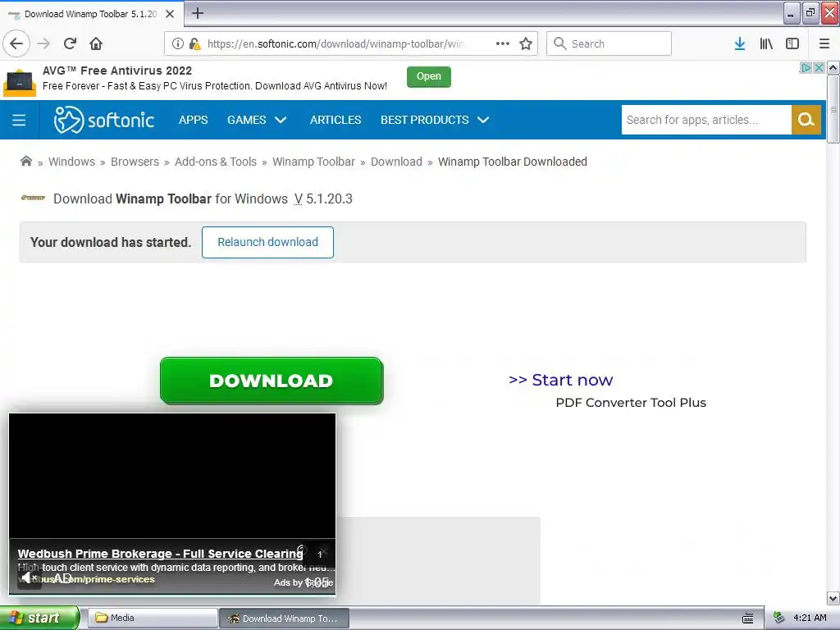840x630 pixels.
Task: Open Wedbush Prime Brokerage ad headline
Action: [160, 554]
